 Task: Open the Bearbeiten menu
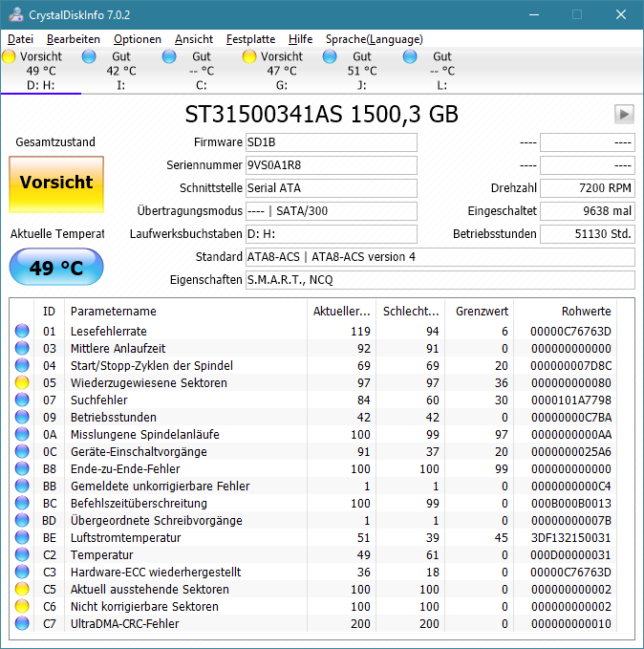[x=74, y=39]
